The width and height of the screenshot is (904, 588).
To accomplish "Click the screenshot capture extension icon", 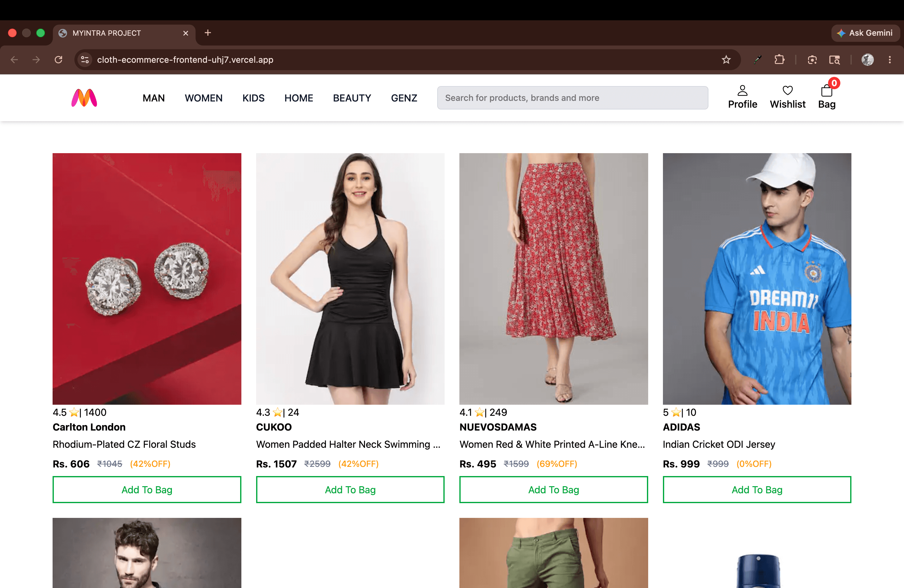I will [812, 60].
